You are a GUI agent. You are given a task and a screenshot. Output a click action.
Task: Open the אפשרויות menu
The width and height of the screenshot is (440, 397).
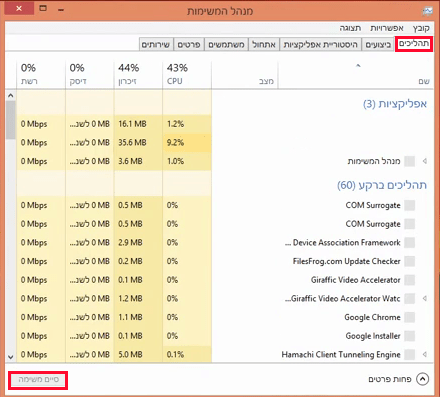click(387, 28)
